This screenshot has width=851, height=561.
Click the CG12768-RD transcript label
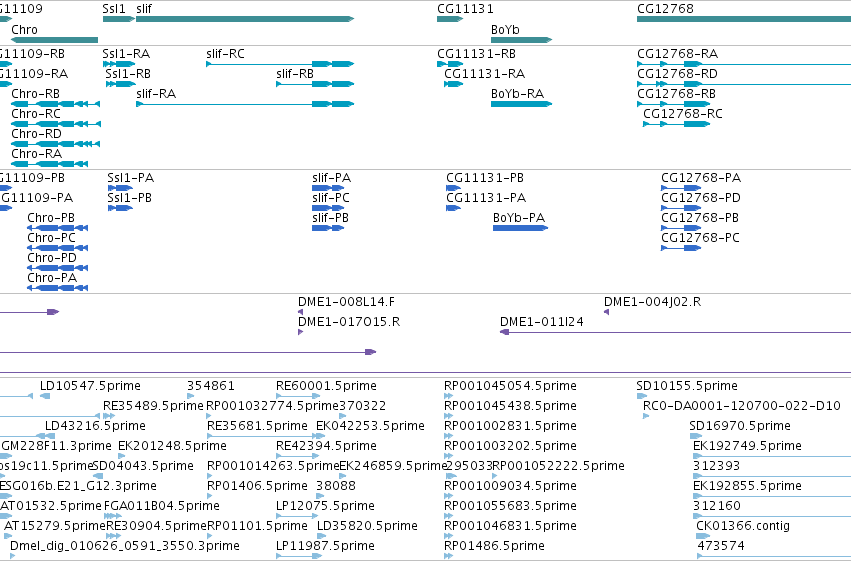677,74
